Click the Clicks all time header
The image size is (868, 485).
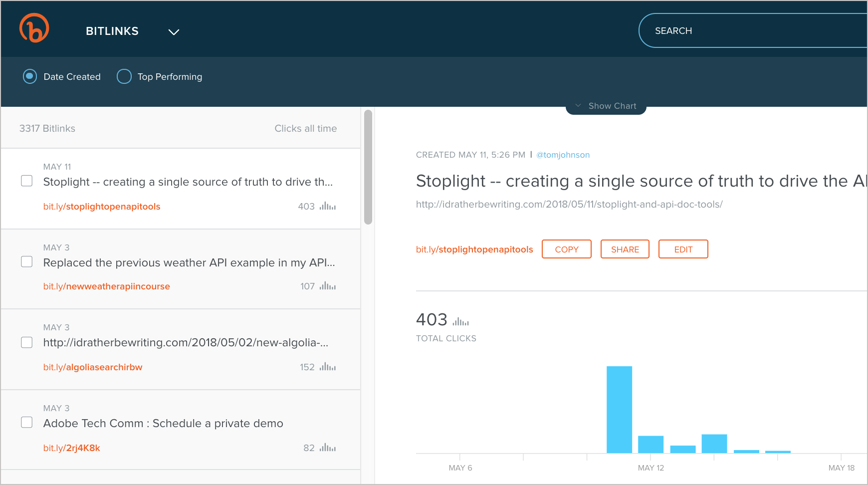pyautogui.click(x=306, y=128)
